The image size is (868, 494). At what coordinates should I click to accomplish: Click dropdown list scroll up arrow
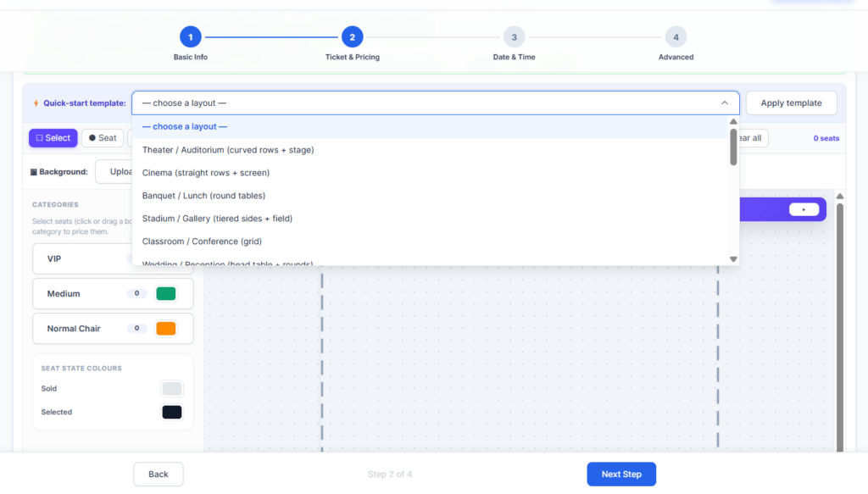[x=733, y=122]
